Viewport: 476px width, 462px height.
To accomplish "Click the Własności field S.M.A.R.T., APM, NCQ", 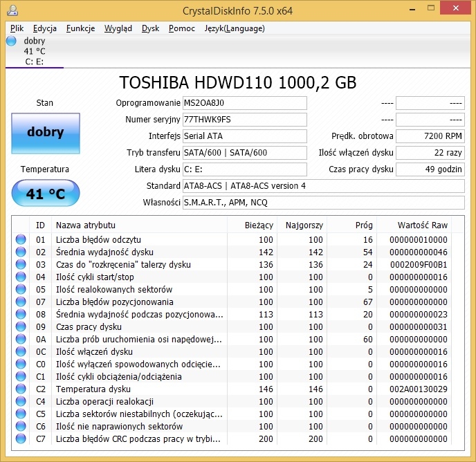I will pos(324,203).
